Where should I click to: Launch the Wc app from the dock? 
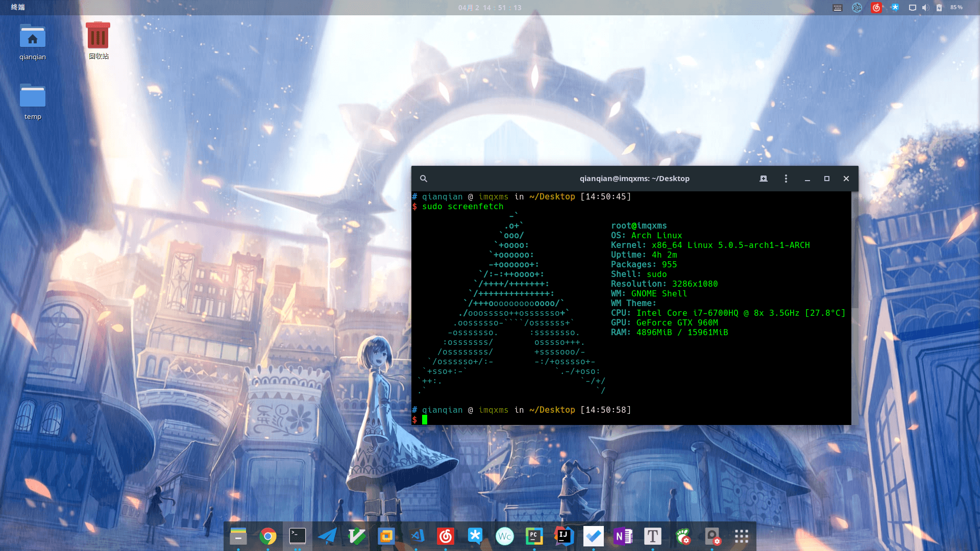coord(505,536)
